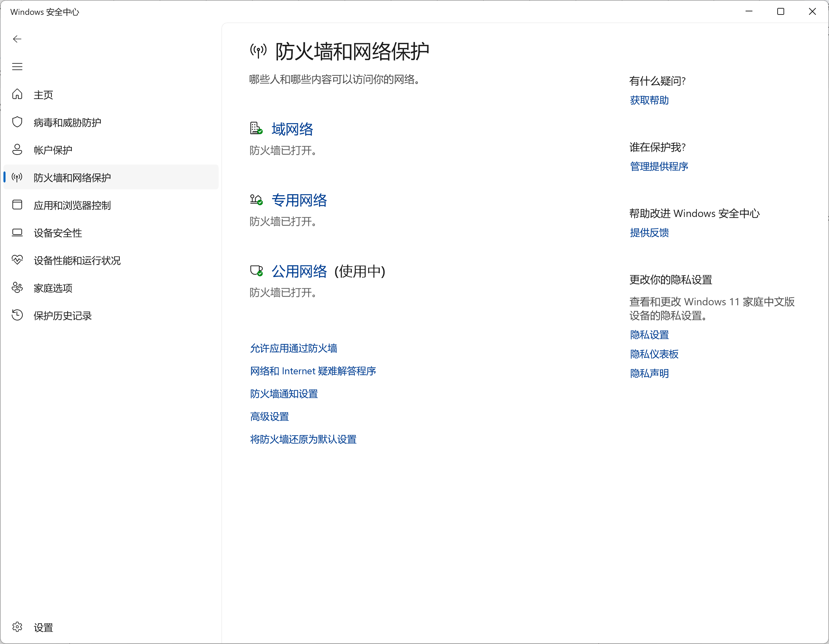
Task: Click 设备性能和运行状况 heart icon
Action: point(17,260)
